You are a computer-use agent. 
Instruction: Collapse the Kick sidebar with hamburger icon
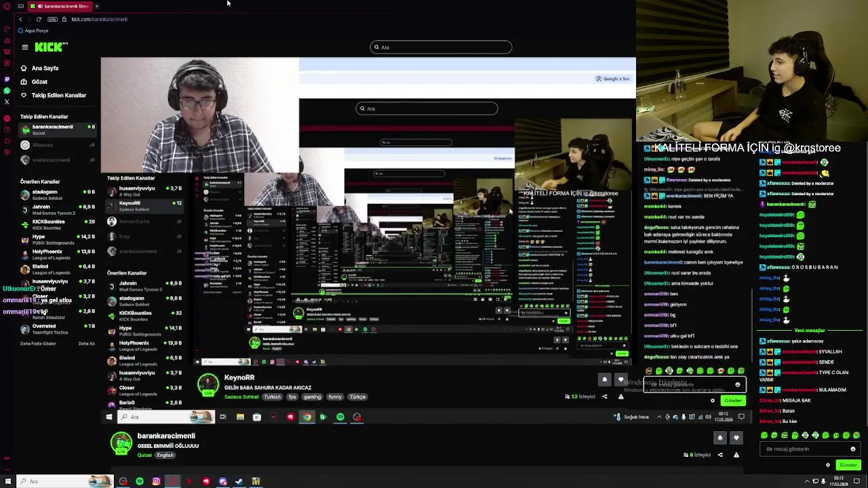click(24, 47)
